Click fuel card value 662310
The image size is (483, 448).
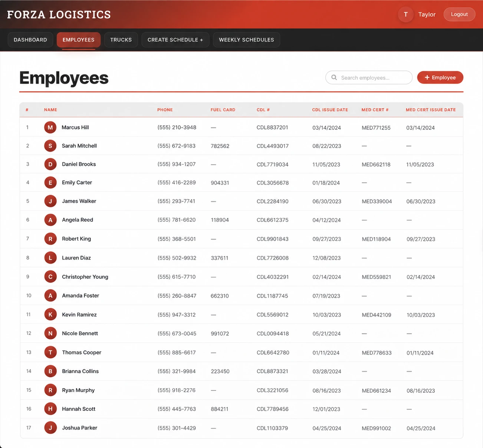click(x=220, y=296)
